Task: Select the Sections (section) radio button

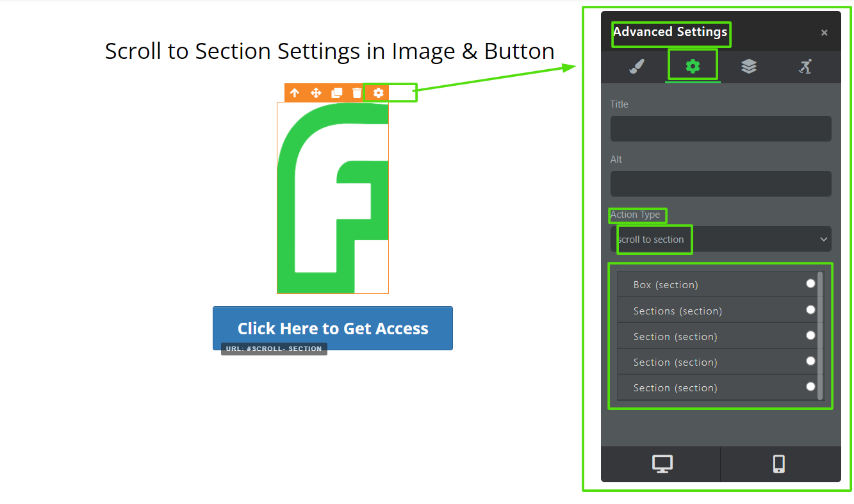Action: point(810,310)
